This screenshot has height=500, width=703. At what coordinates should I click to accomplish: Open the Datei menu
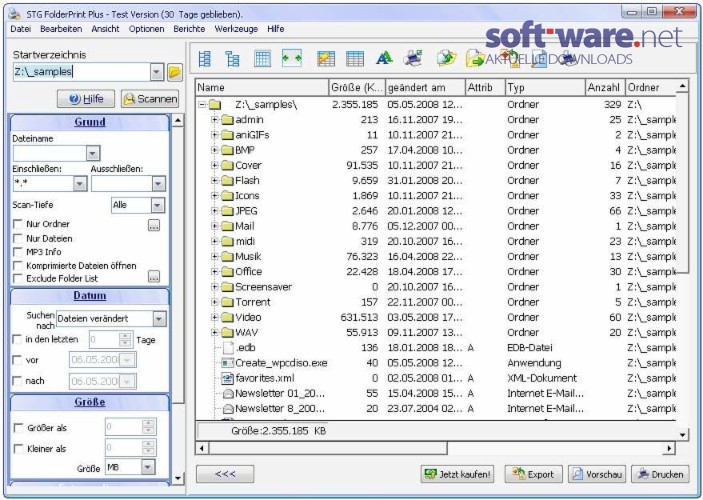pos(21,29)
